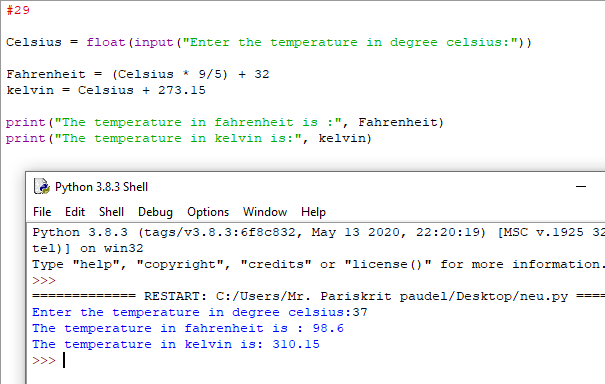
Task: Click the #29 comment in the editor
Action: pos(18,10)
